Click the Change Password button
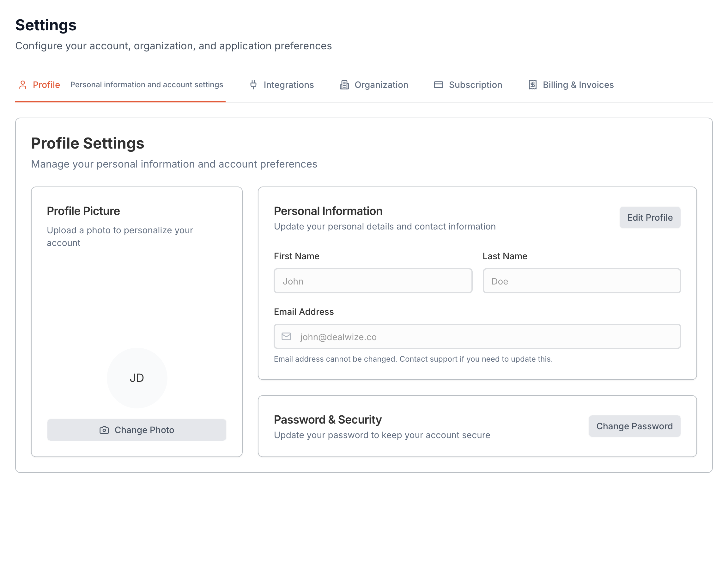The height and width of the screenshot is (569, 728). (x=634, y=426)
